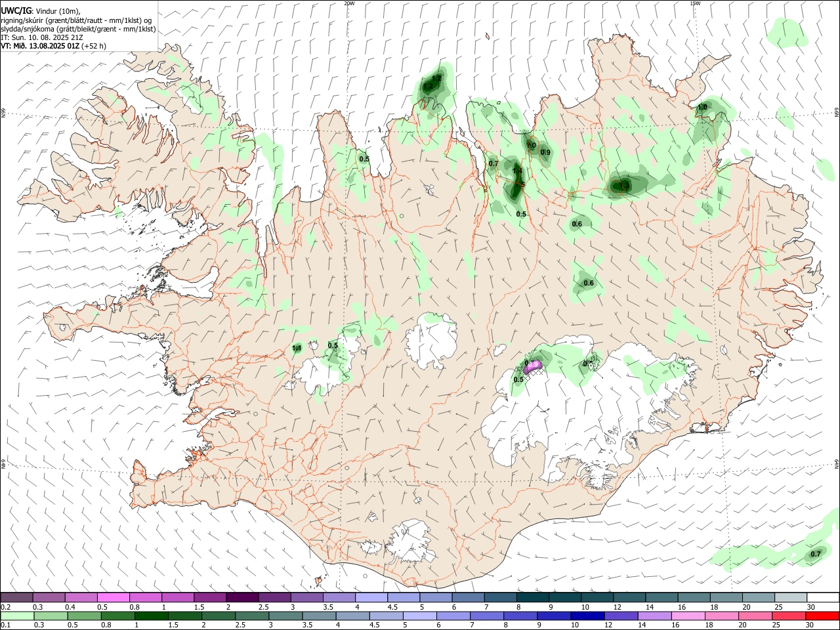Click the '0.7' value in the offshore southeast rain band
The image size is (840, 630).
coord(815,554)
